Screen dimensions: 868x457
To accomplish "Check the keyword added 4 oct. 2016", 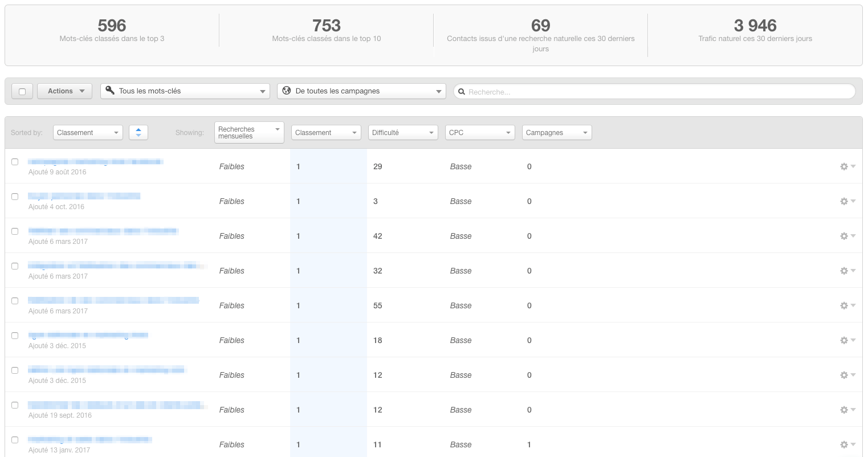I will [15, 197].
